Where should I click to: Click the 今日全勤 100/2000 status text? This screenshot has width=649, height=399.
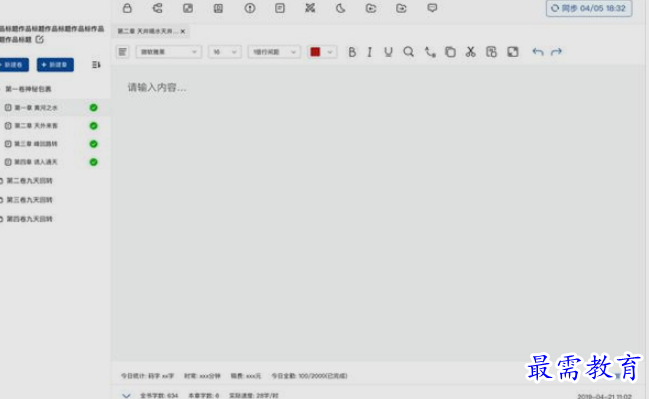click(309, 376)
